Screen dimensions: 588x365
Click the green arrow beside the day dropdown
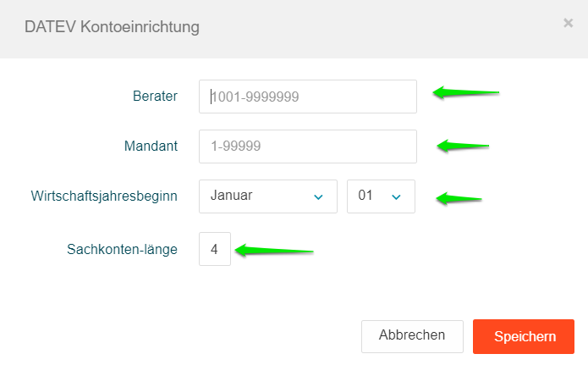coord(459,199)
